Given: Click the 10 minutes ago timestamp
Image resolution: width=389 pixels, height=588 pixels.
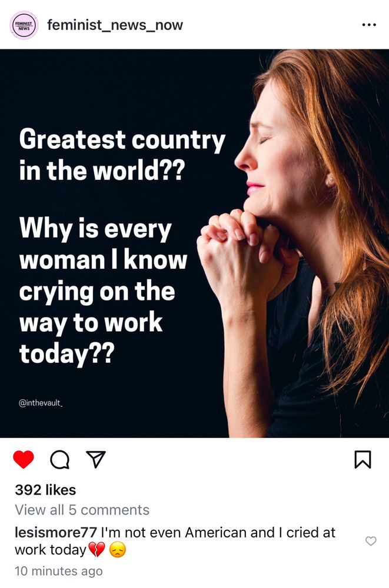Looking at the screenshot, I should click(x=59, y=571).
